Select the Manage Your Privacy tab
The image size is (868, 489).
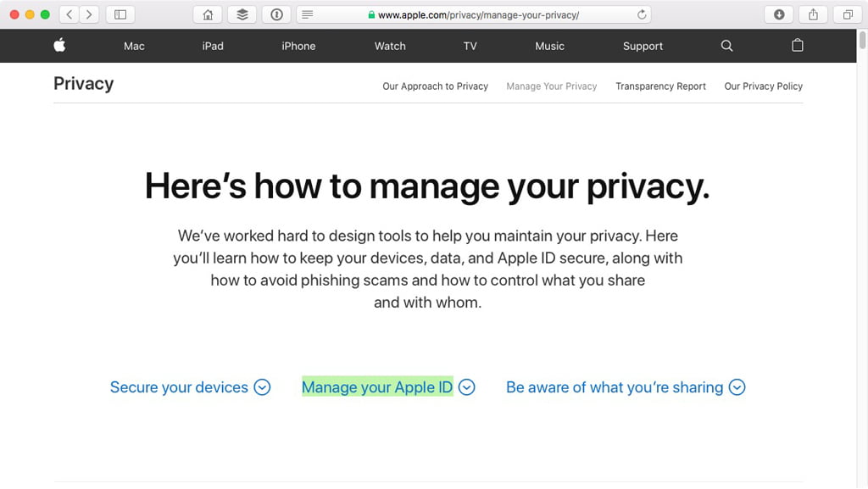point(551,86)
